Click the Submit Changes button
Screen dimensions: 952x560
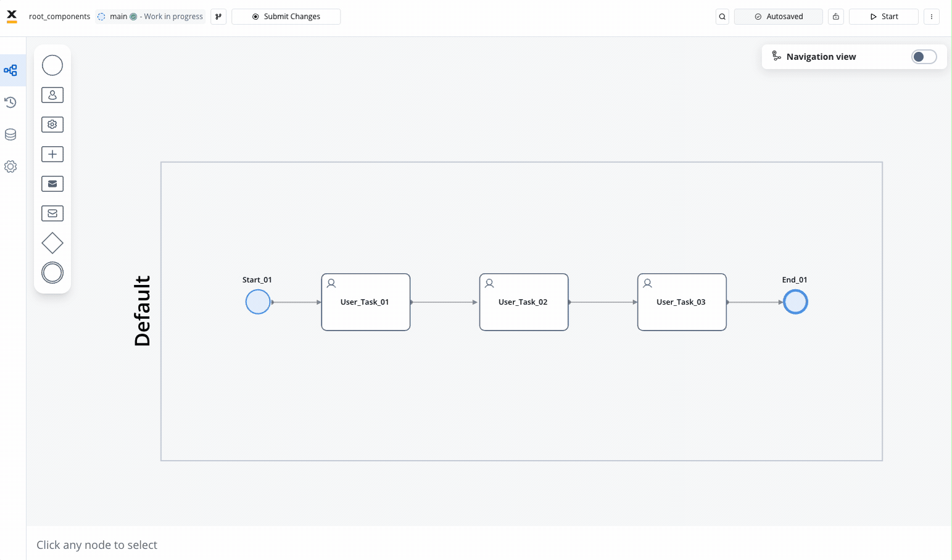coord(286,17)
